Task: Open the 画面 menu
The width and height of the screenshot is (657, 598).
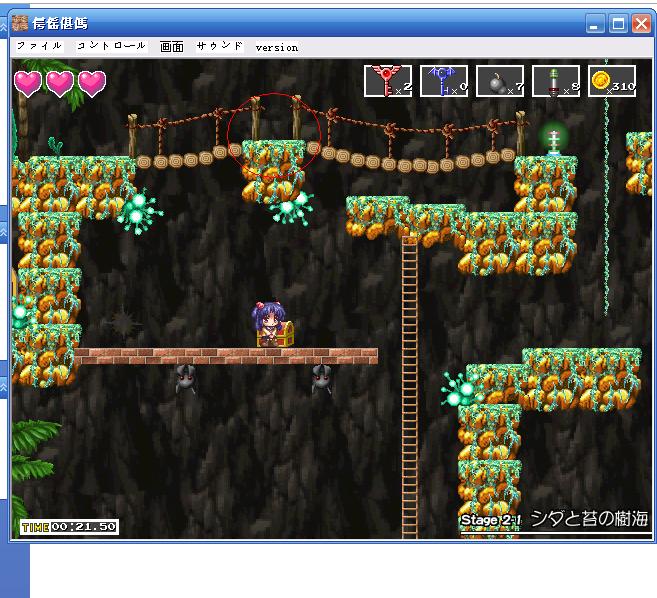Action: 172,47
